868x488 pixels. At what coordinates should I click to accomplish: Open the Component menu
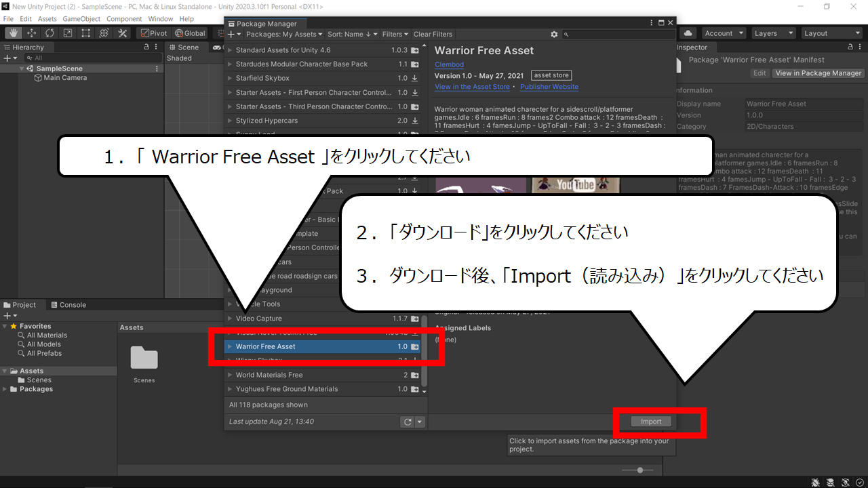[124, 19]
